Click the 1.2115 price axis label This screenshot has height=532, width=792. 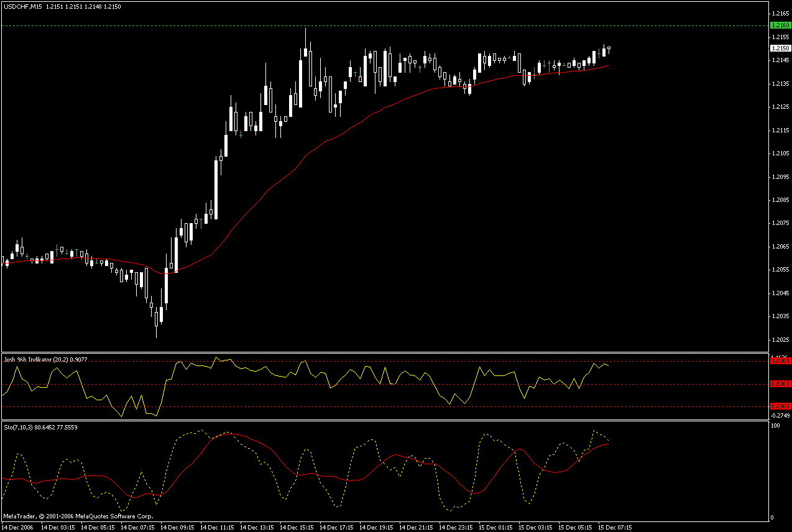[x=781, y=131]
